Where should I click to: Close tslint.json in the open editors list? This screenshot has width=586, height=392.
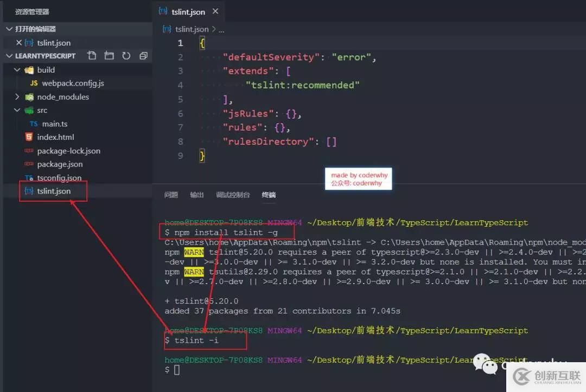[18, 42]
